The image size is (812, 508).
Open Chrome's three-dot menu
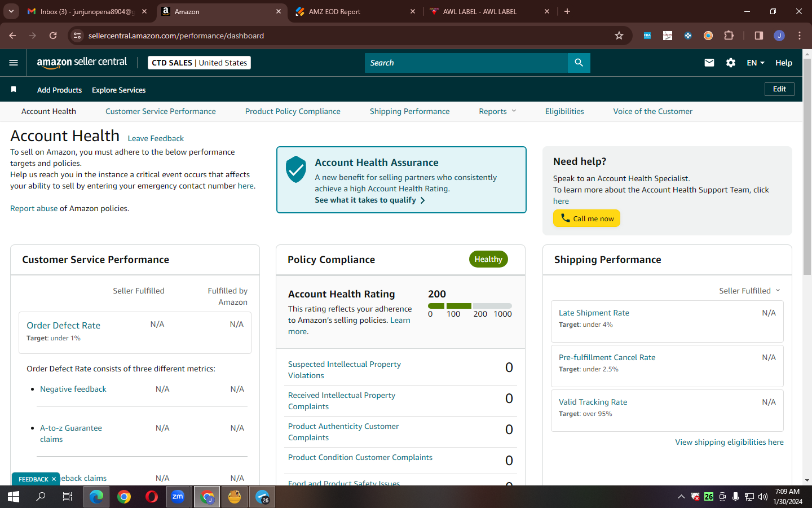click(x=800, y=36)
